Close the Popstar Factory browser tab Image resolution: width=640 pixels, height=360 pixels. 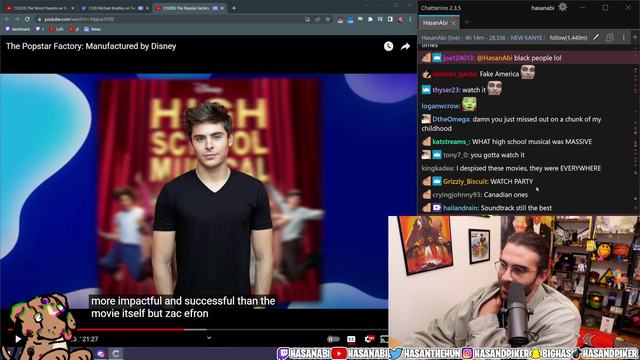pos(222,8)
